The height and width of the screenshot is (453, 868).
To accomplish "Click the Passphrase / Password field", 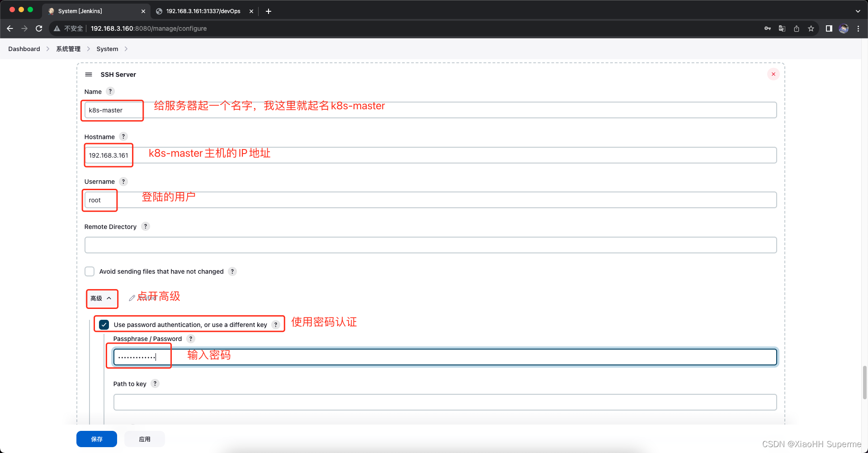I will click(445, 357).
